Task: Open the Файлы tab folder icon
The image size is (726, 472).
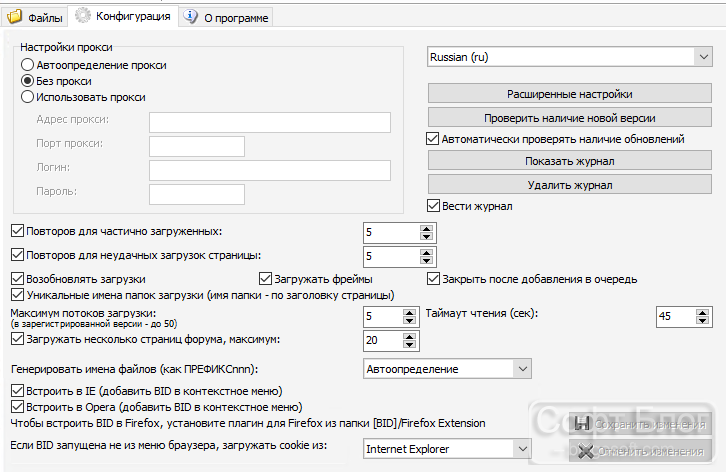Action: pos(14,16)
